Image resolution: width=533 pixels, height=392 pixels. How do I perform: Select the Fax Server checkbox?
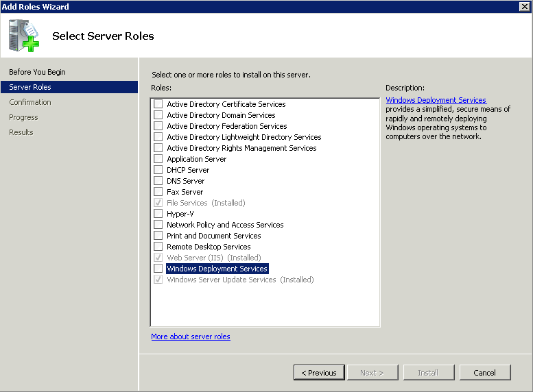click(x=158, y=192)
